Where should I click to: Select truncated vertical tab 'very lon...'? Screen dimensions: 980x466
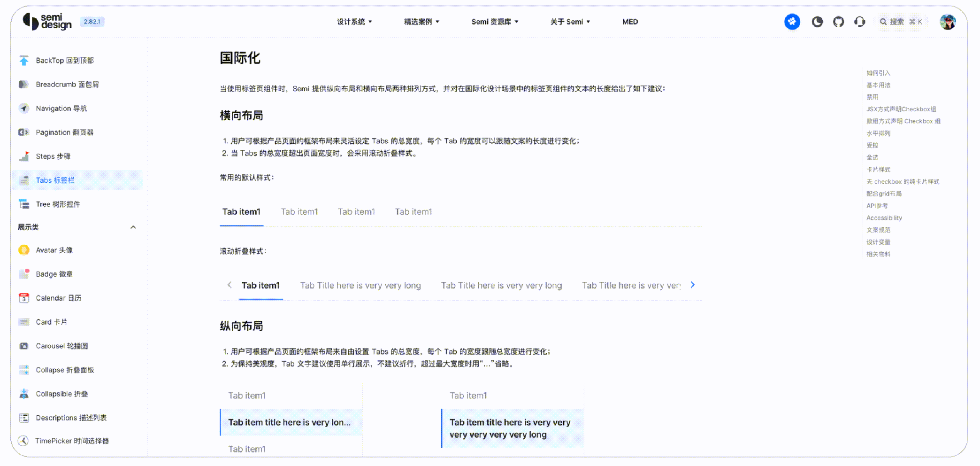pyautogui.click(x=289, y=422)
